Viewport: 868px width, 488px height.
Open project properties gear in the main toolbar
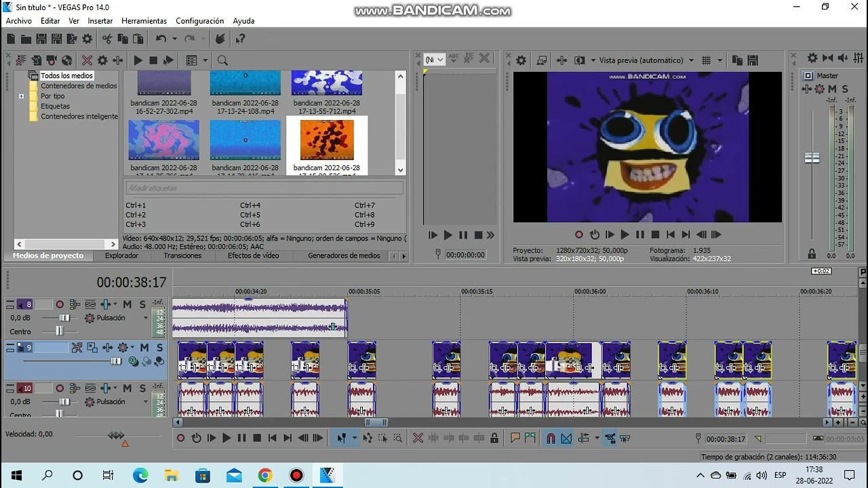87,39
